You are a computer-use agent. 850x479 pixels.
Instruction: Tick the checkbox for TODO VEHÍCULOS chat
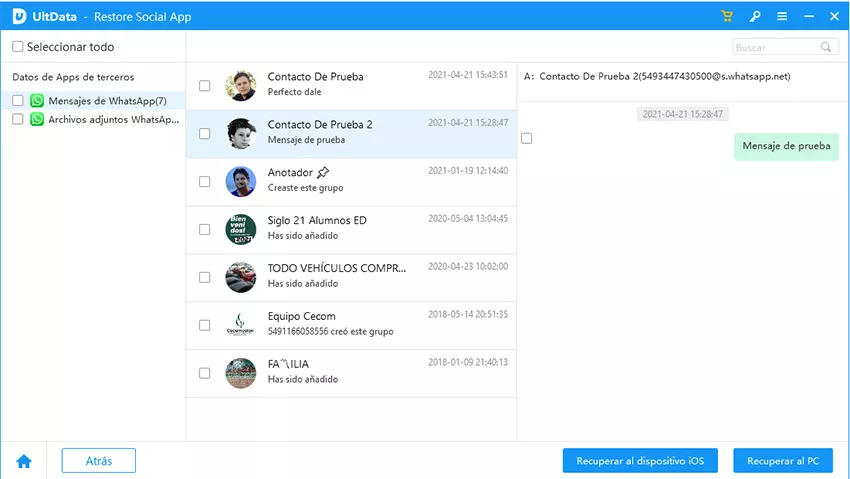click(x=204, y=277)
